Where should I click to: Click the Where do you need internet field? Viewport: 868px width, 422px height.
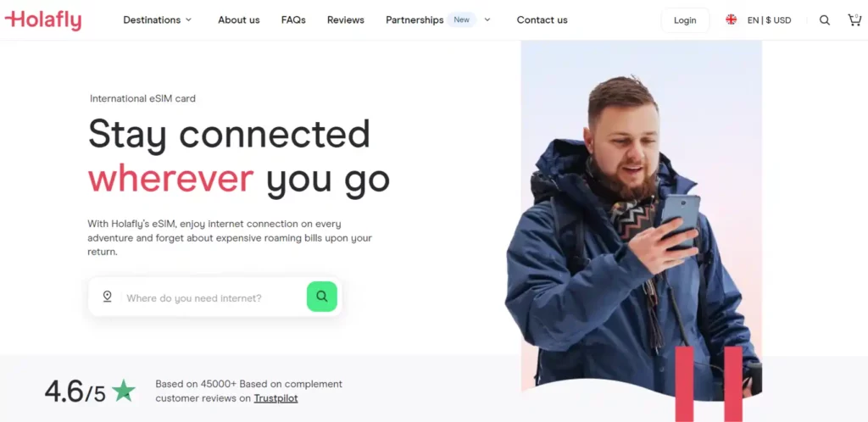pyautogui.click(x=214, y=298)
